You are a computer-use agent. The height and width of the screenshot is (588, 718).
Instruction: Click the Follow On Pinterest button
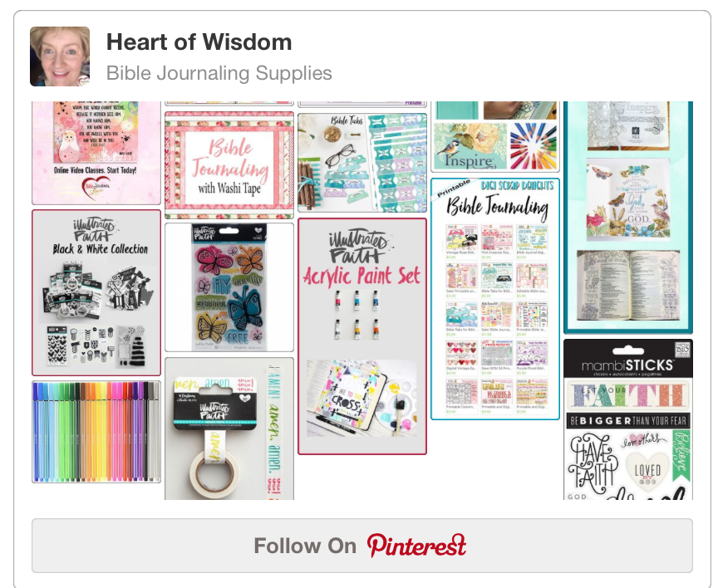[x=361, y=546]
